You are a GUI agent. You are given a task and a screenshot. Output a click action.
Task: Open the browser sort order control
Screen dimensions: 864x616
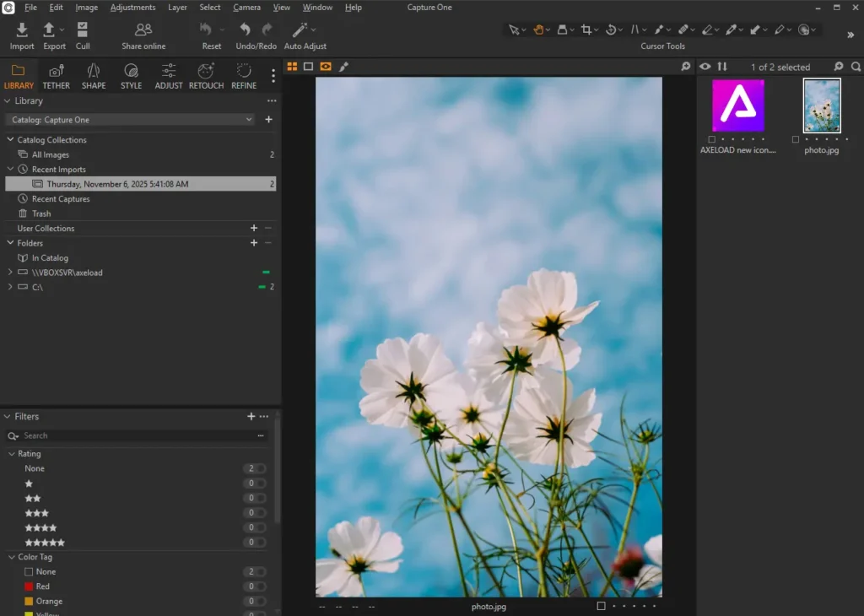[722, 67]
